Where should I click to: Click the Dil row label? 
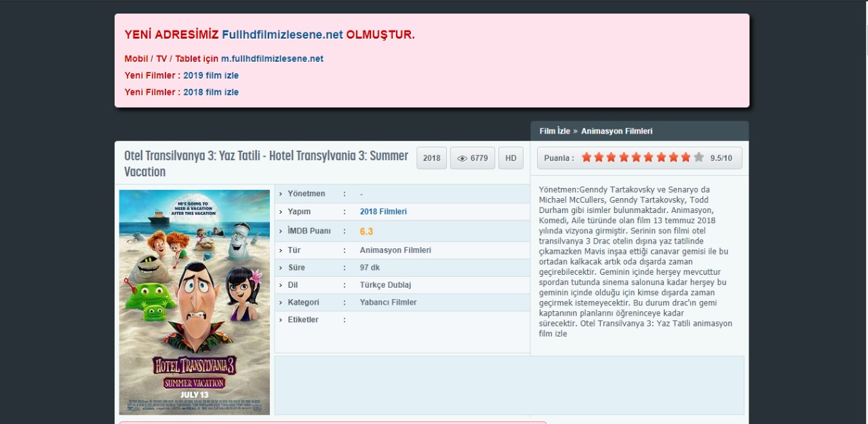click(292, 285)
